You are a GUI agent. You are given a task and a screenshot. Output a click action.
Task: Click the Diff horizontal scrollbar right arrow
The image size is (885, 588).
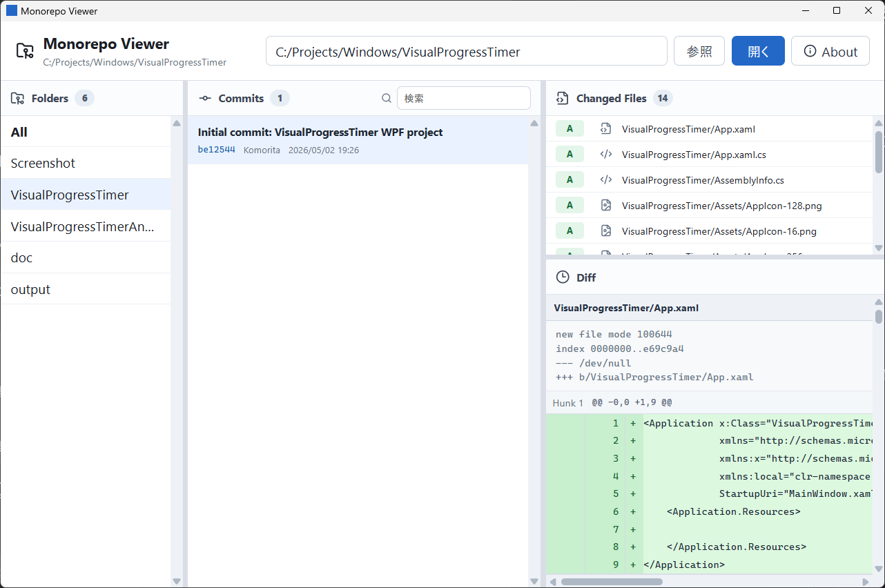[866, 582]
